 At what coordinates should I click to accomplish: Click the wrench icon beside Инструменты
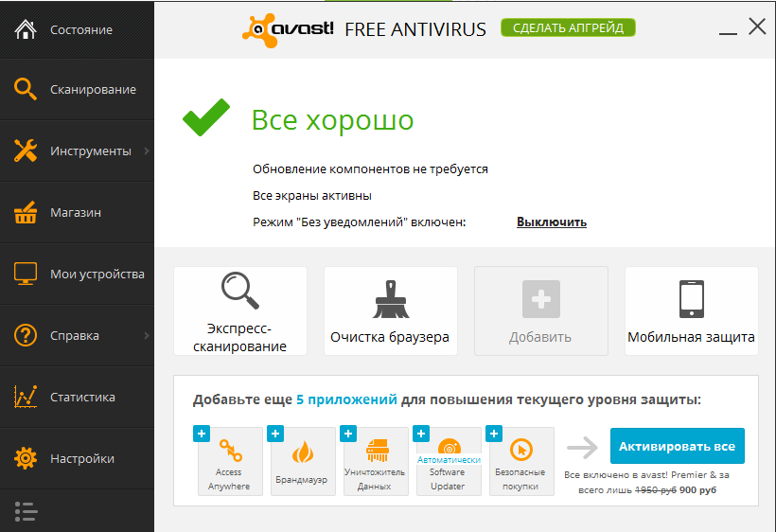coord(26,151)
